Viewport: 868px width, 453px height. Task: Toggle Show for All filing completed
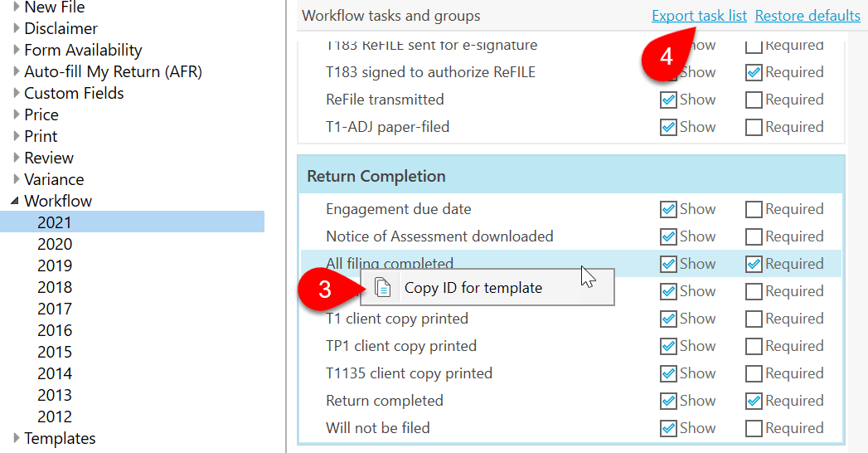(668, 264)
